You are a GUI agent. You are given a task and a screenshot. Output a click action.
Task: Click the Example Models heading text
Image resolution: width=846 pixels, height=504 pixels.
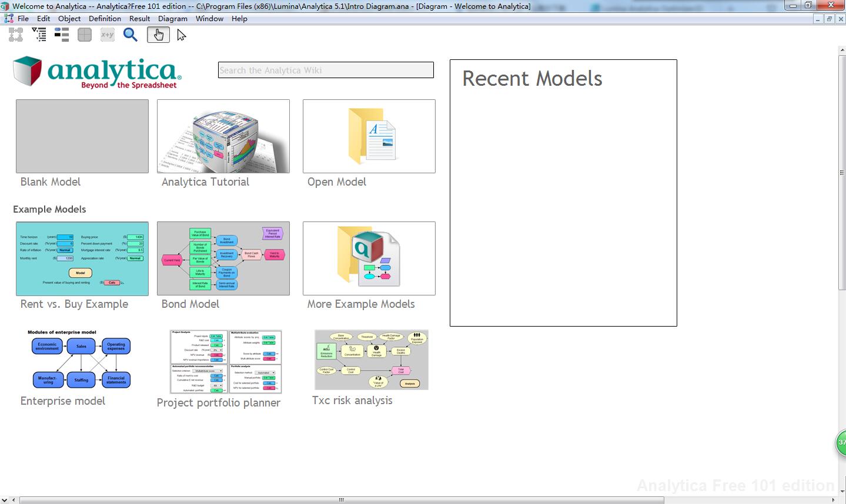click(x=49, y=210)
